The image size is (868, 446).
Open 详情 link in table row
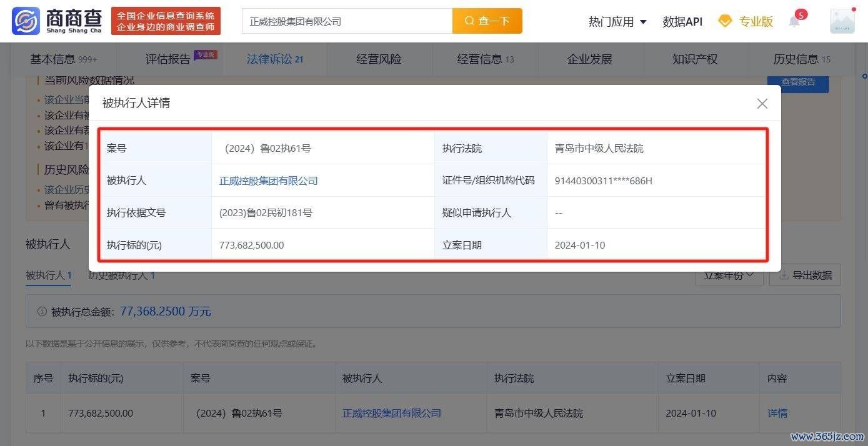(x=777, y=413)
